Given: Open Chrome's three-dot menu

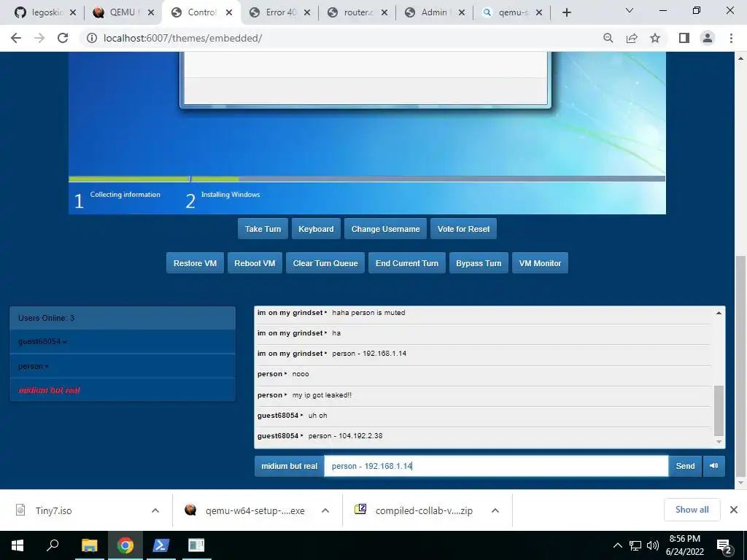Looking at the screenshot, I should (x=731, y=38).
